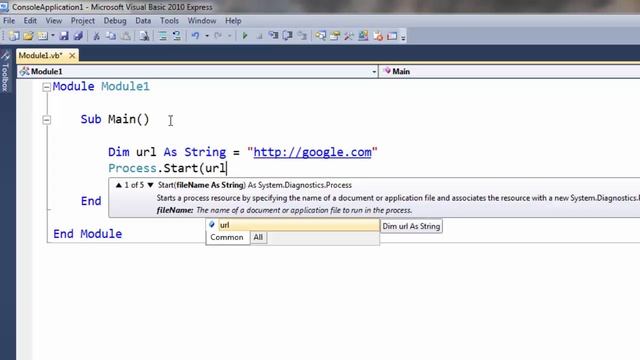
Task: Expand the Toolbox side panel
Action: tap(5, 72)
